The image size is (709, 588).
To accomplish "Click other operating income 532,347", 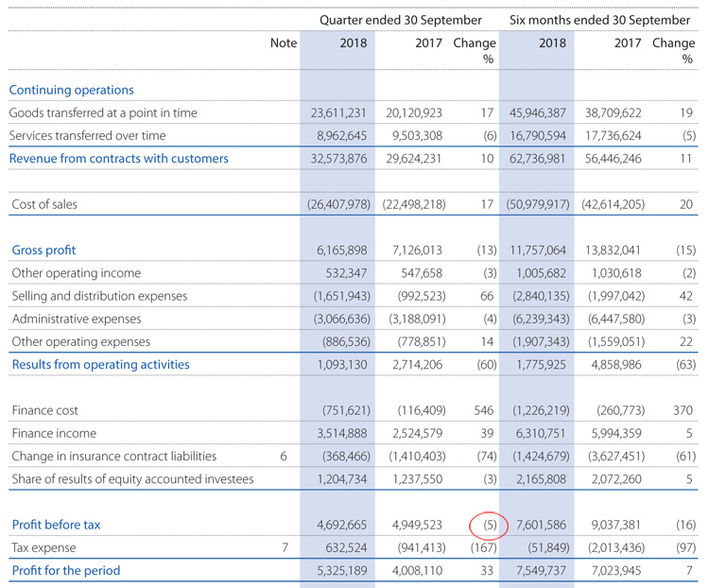I will (x=346, y=273).
